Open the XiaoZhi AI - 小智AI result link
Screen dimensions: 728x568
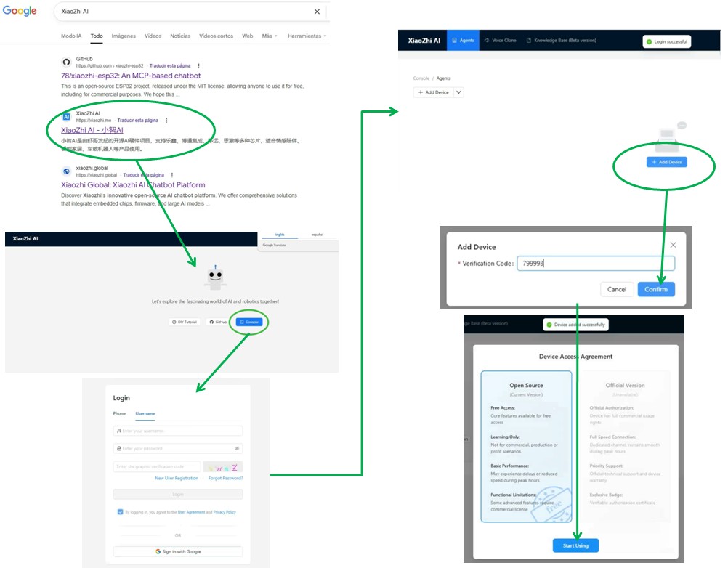pos(92,131)
